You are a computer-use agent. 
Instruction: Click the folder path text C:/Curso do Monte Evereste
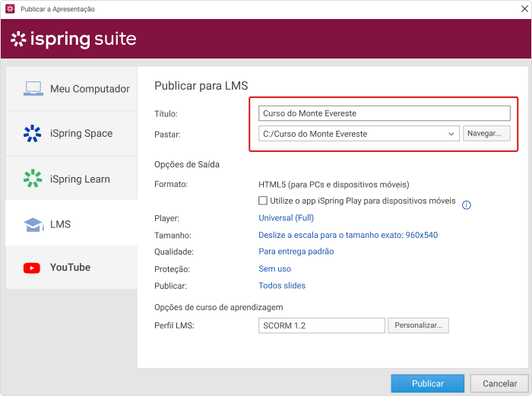tap(315, 134)
